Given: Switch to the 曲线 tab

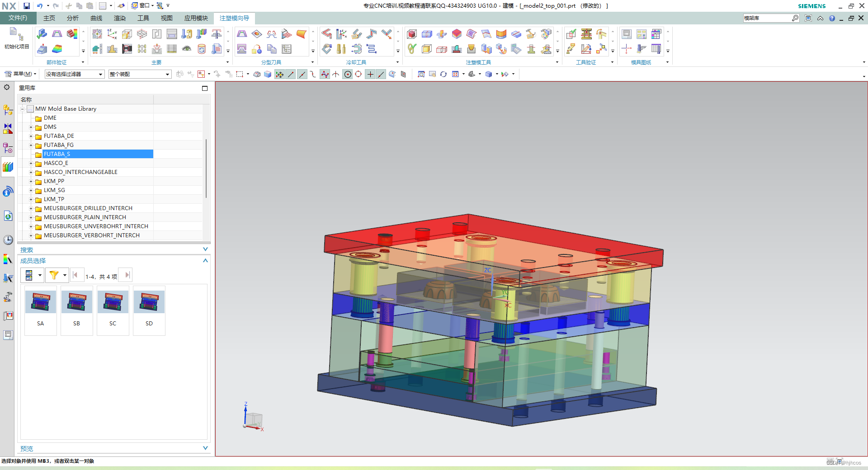Looking at the screenshot, I should click(x=96, y=18).
